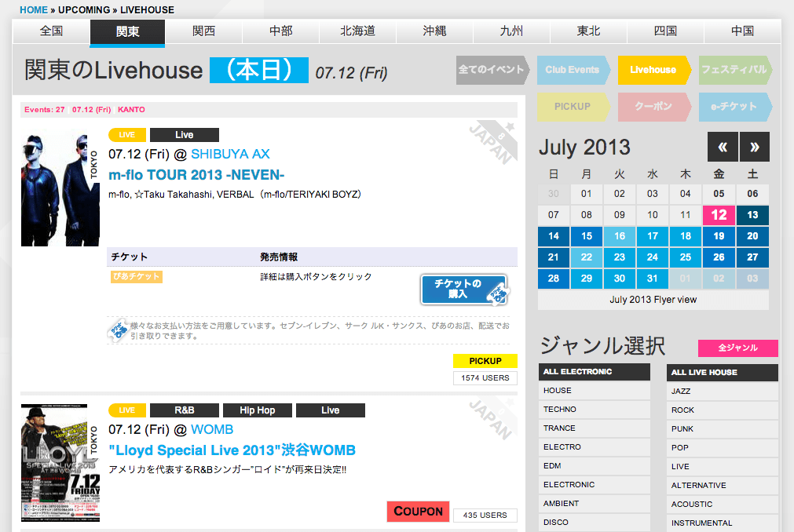
Task: Select the 中部 region tab
Action: (x=281, y=31)
